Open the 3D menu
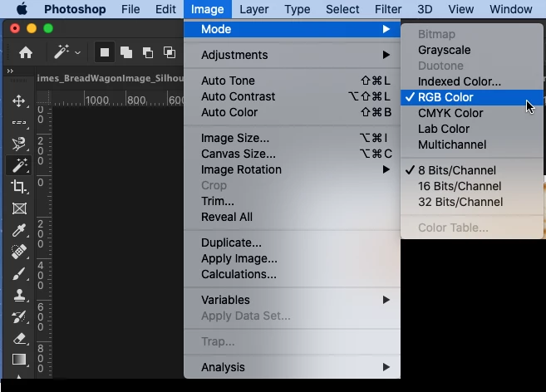 pos(425,9)
